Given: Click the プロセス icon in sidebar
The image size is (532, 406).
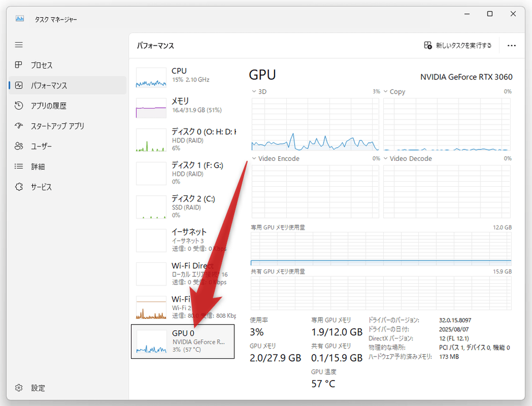Looking at the screenshot, I should point(19,65).
